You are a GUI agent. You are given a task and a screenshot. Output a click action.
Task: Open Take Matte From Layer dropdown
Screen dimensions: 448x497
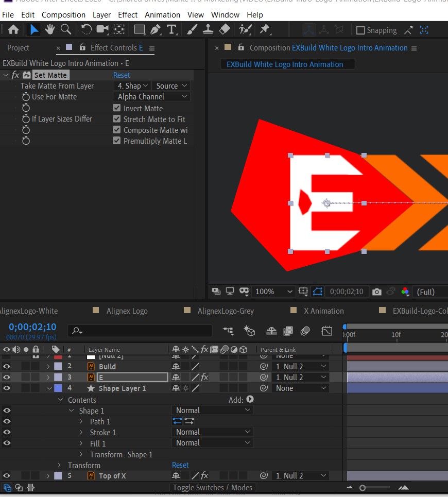click(x=132, y=86)
